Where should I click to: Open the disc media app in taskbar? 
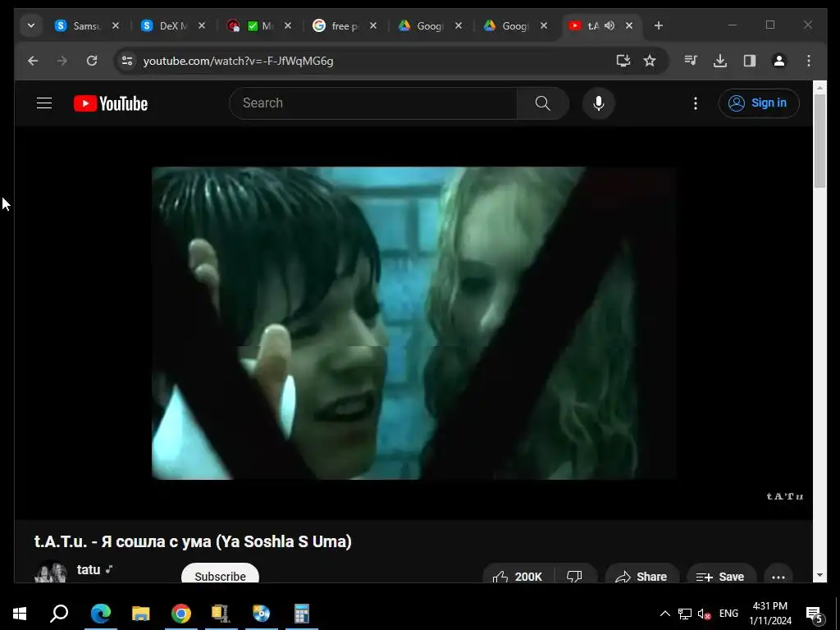point(262,614)
